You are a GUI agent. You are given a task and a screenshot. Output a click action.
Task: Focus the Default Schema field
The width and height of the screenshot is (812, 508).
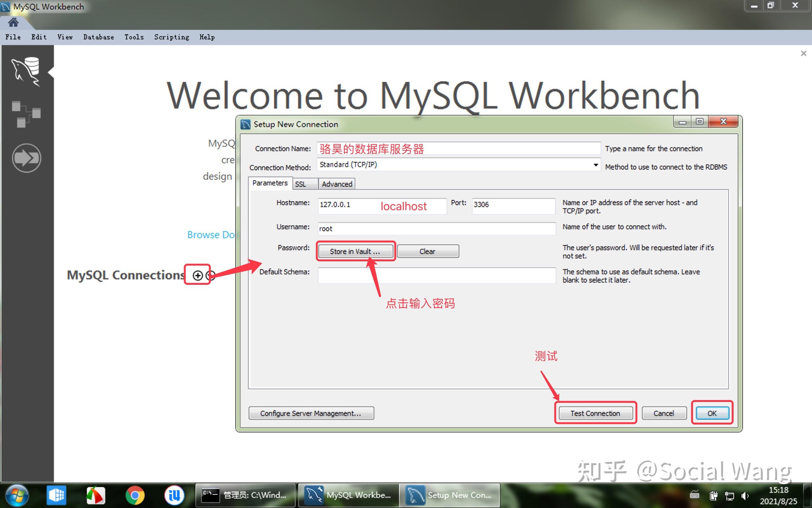click(x=437, y=275)
